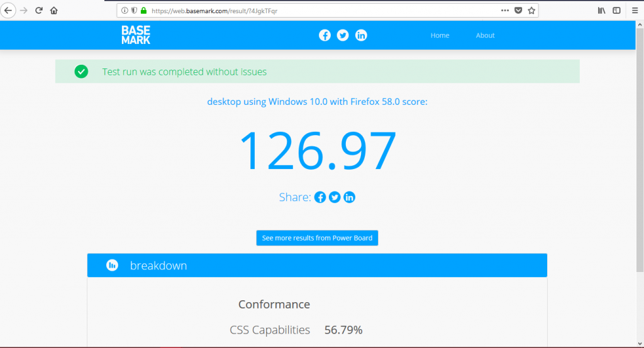Click the Facebook icon in the header
The height and width of the screenshot is (348, 644).
click(x=325, y=36)
